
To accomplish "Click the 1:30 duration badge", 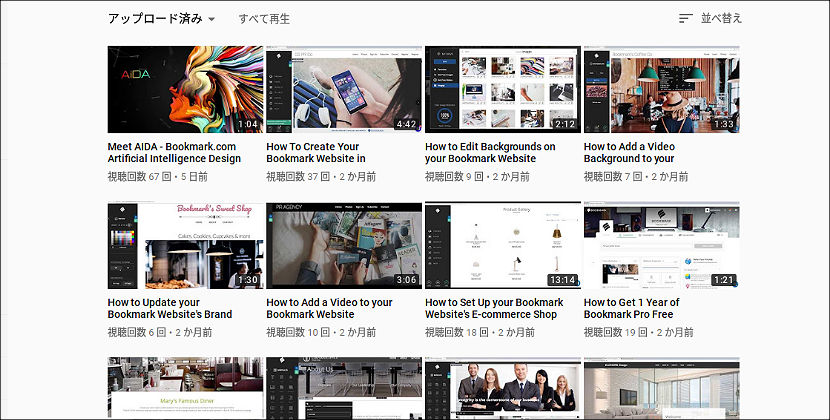I will point(248,280).
